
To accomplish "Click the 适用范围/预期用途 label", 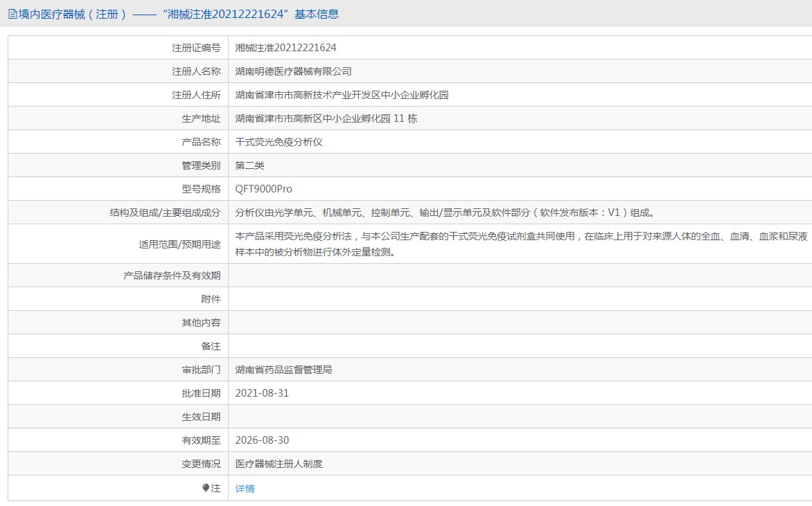I will point(179,244).
